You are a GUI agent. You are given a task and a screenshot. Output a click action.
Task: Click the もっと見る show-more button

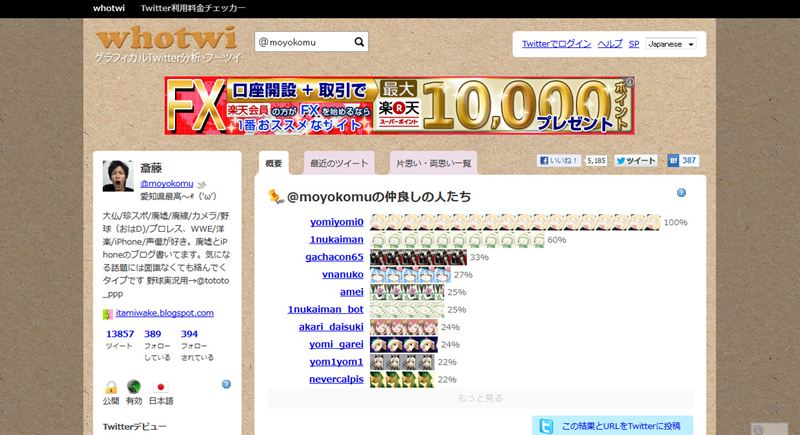[480, 398]
